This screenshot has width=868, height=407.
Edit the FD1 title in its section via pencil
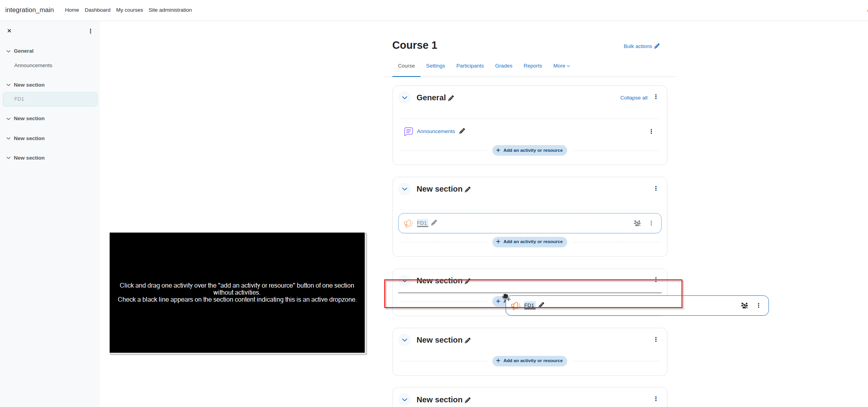point(434,223)
